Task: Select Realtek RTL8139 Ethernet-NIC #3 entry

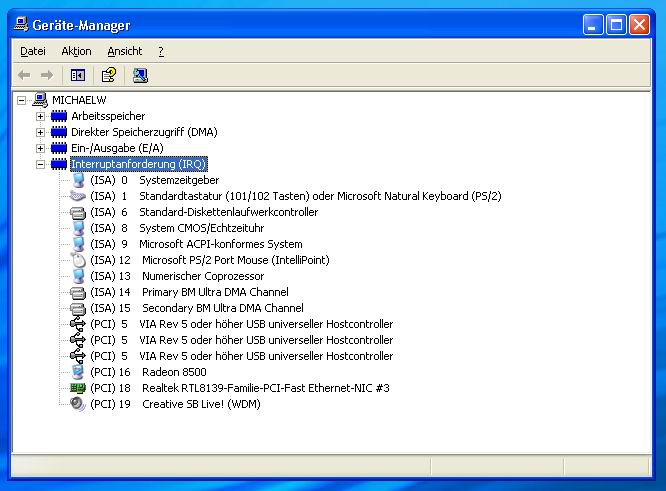Action: point(240,388)
